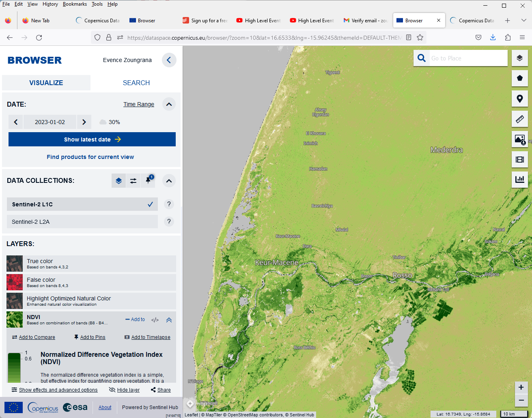Click the cloud coverage 30% control
The height and width of the screenshot is (418, 532).
click(110, 122)
